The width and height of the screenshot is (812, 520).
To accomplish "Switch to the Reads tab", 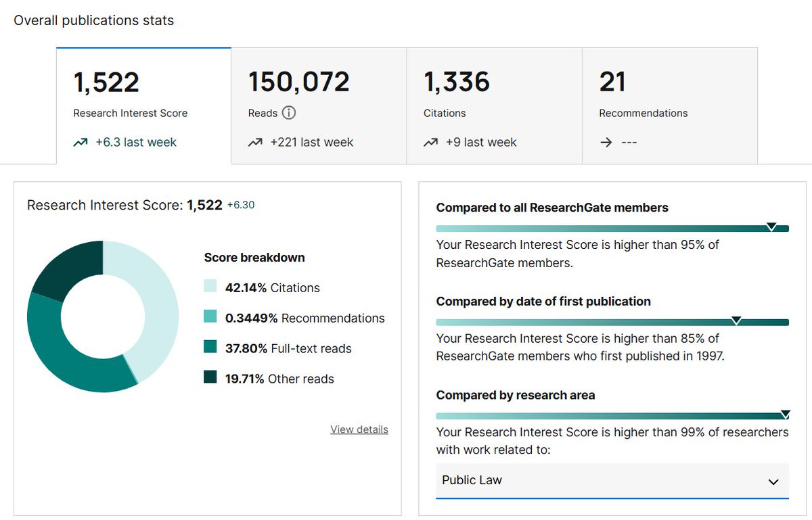I will [319, 105].
